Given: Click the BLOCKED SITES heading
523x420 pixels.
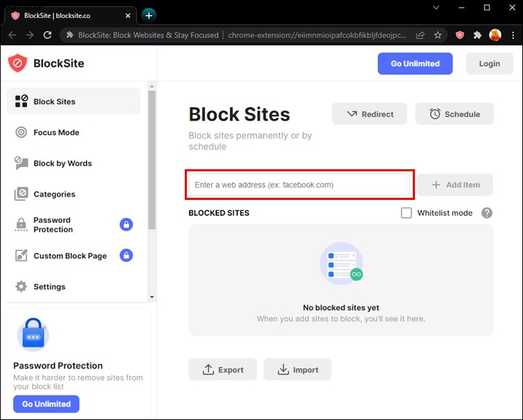Looking at the screenshot, I should 219,213.
